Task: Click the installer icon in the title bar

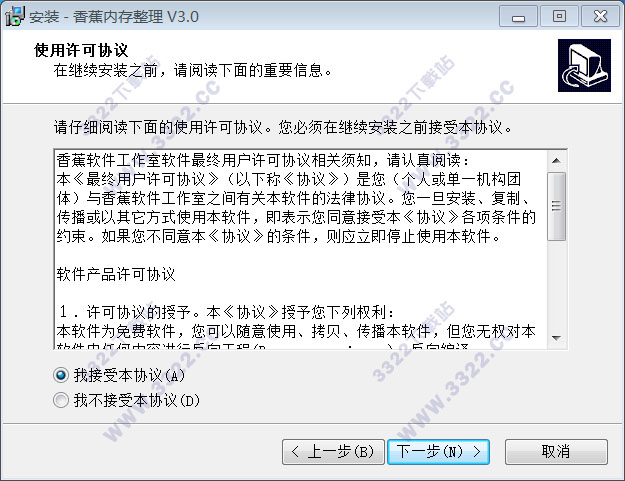Action: coord(14,16)
